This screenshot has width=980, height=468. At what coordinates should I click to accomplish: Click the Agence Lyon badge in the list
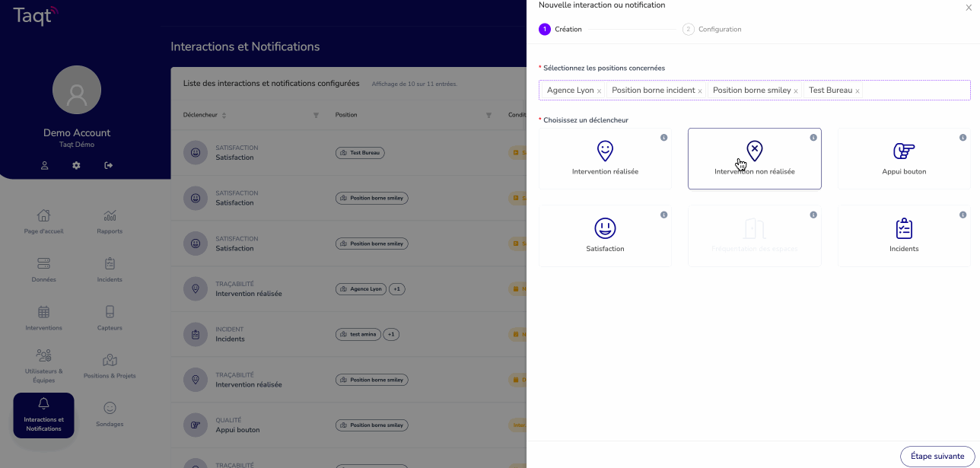tap(361, 289)
